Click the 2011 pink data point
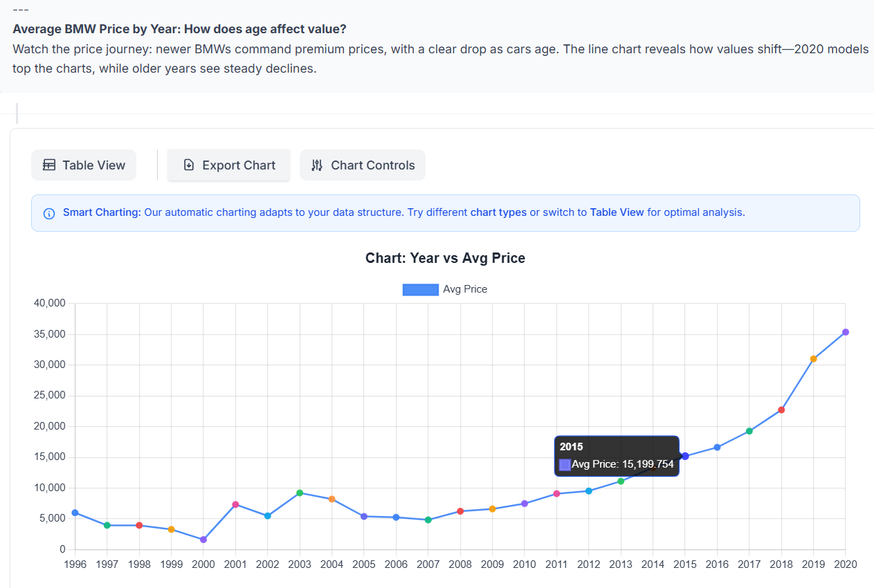The image size is (874, 588). pos(556,494)
